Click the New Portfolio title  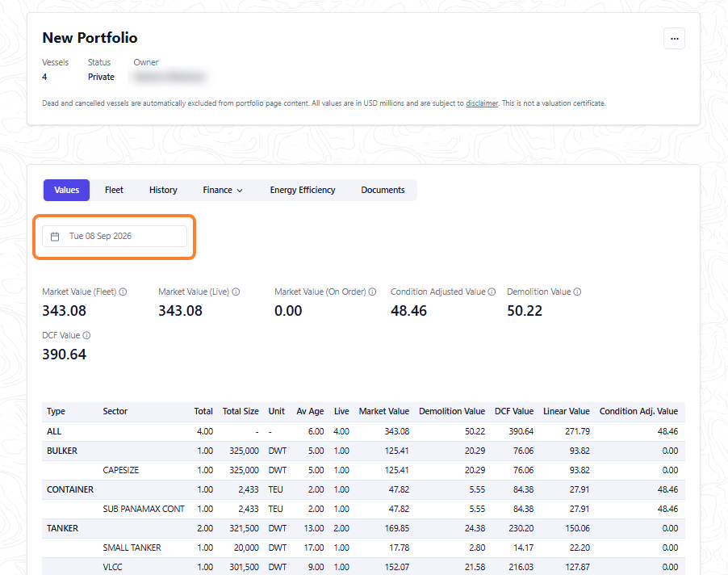pos(90,38)
